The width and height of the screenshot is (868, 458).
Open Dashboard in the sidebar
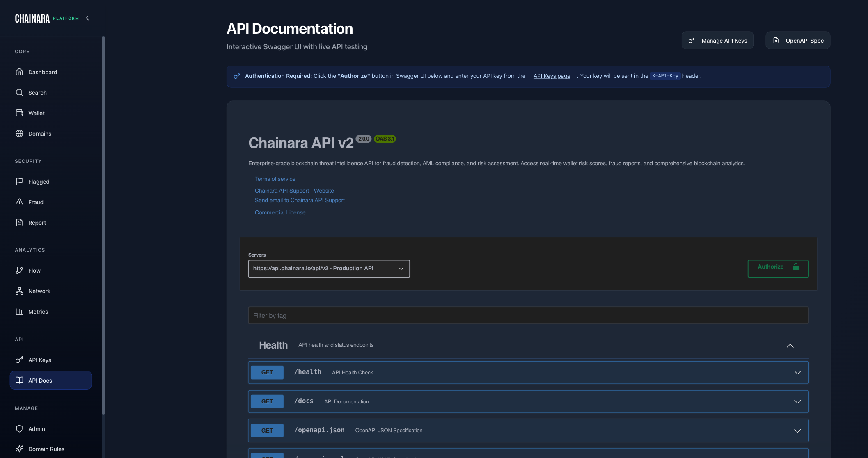(x=50, y=72)
